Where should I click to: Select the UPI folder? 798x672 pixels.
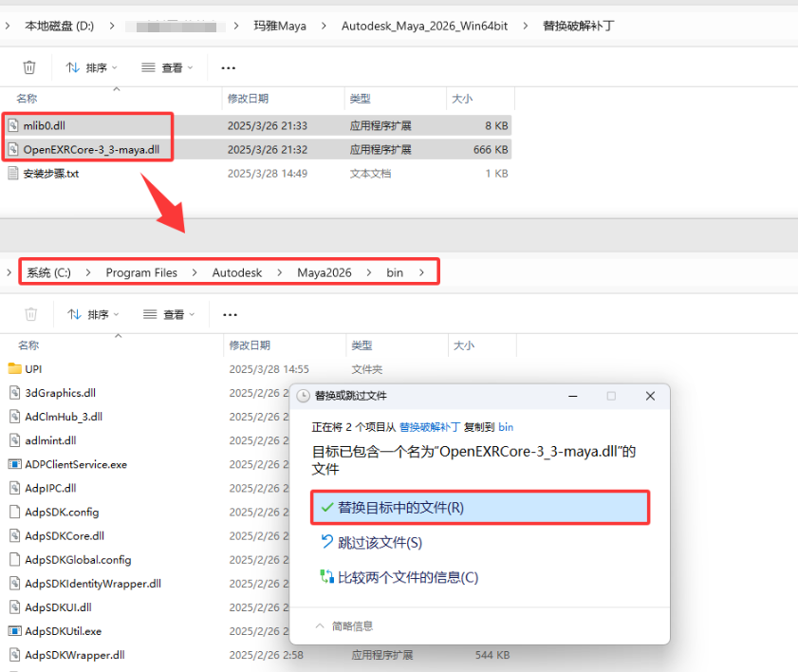click(33, 369)
